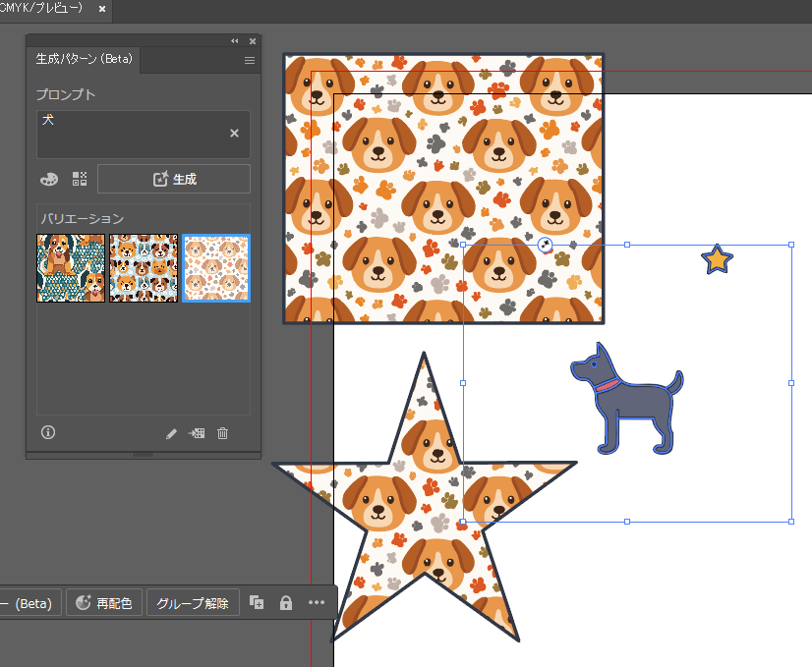Click the 再配色 recolor button
The height and width of the screenshot is (667, 812).
coord(105,603)
